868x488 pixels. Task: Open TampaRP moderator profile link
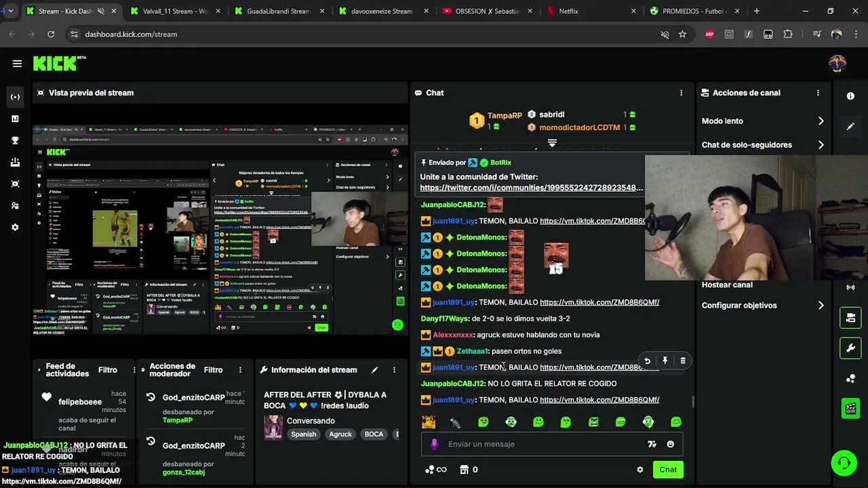pyautogui.click(x=178, y=420)
